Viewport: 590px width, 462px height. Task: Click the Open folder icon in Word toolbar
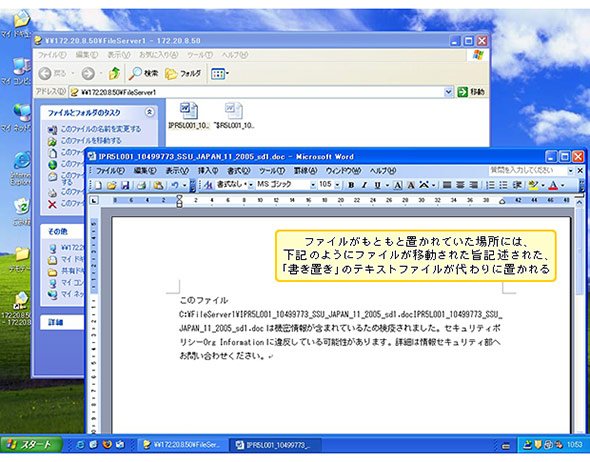tap(111, 185)
